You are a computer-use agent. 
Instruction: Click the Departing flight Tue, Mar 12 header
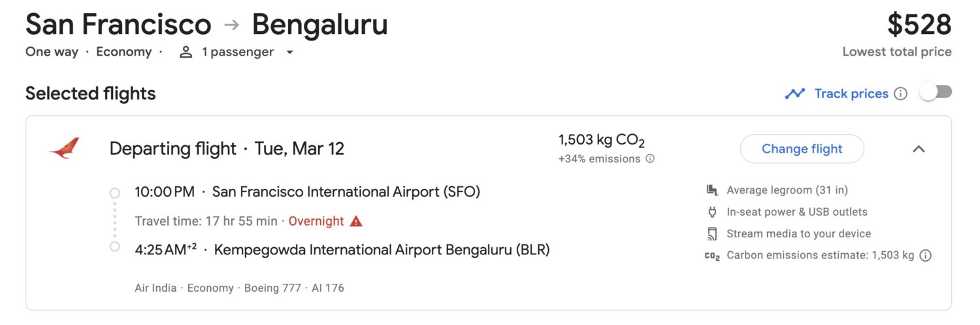point(227,148)
